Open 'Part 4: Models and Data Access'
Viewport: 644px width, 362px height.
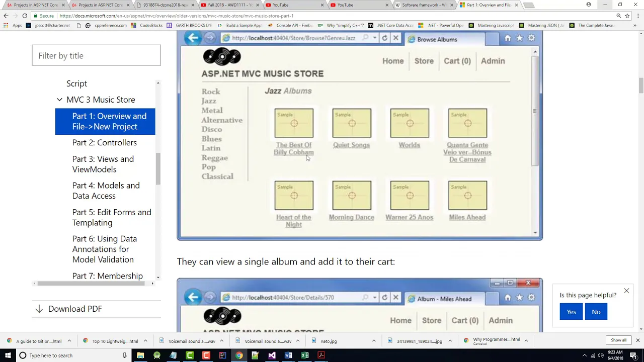click(x=106, y=191)
